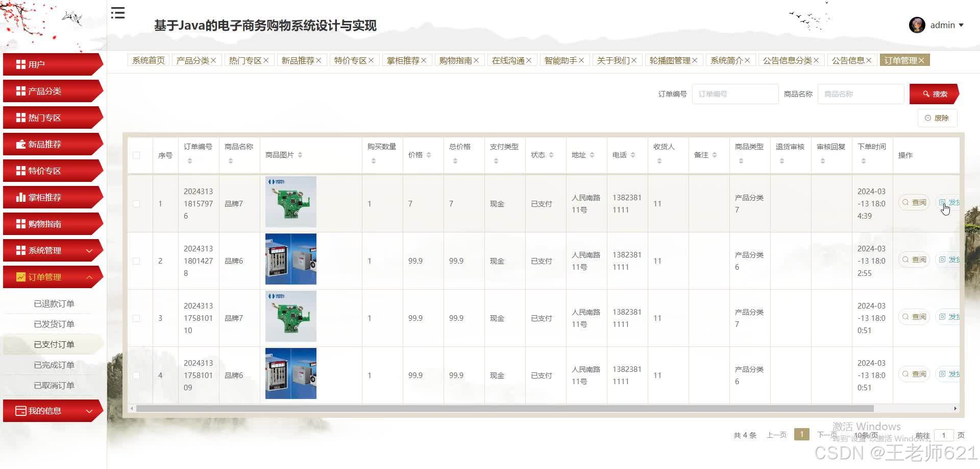The image size is (980, 469).
Task: Sort by the 备注 column arrows
Action: [x=715, y=155]
